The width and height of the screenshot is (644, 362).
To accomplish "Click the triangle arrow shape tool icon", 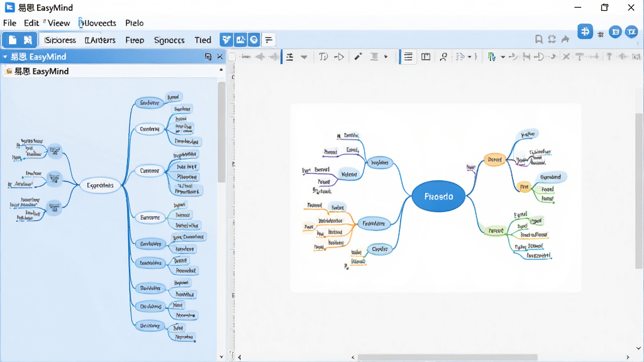I will pyautogui.click(x=339, y=57).
